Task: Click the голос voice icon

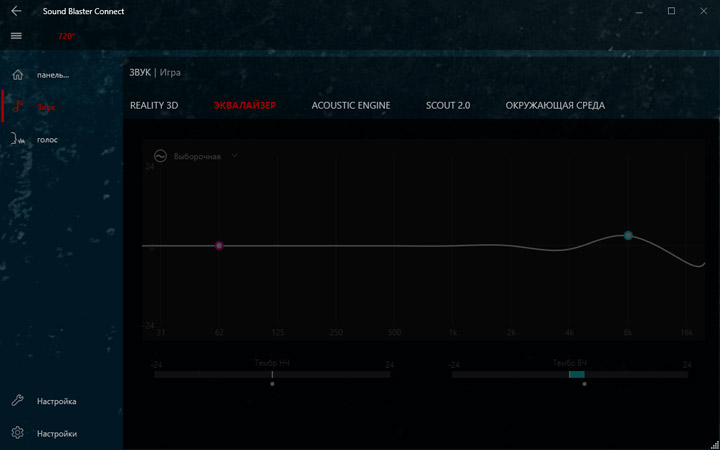Action: pyautogui.click(x=17, y=140)
